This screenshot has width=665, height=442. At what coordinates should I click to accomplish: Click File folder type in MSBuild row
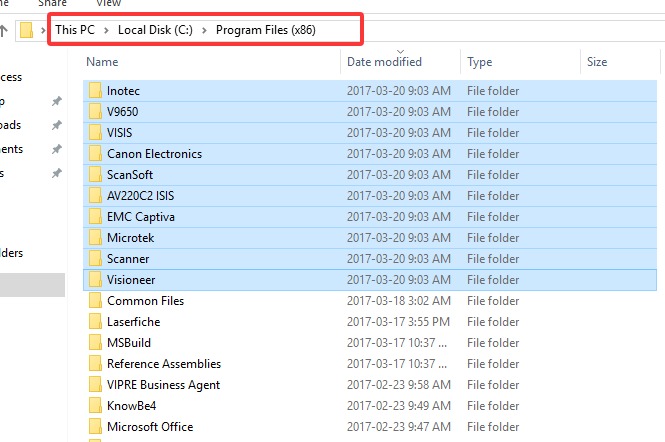tap(493, 343)
